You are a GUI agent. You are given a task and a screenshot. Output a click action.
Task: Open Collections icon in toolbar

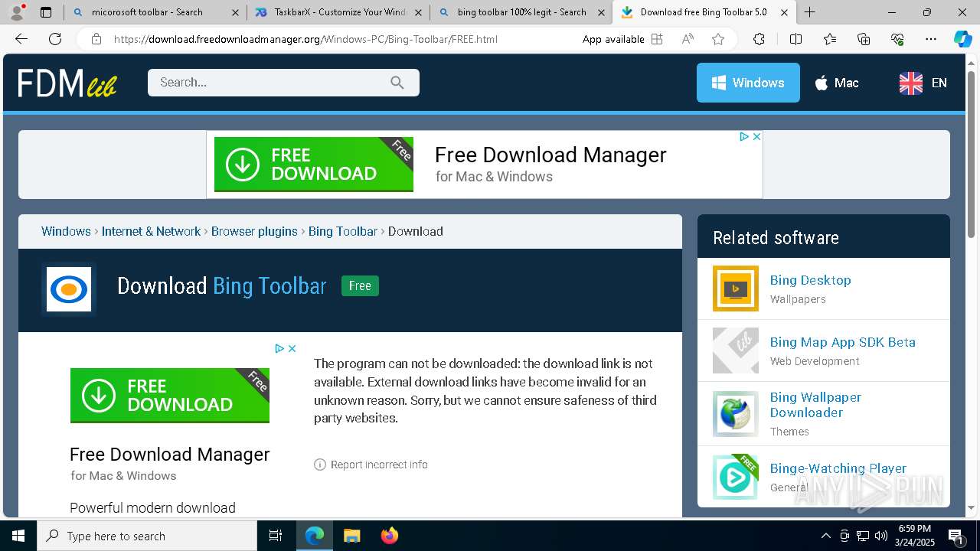pyautogui.click(x=864, y=39)
